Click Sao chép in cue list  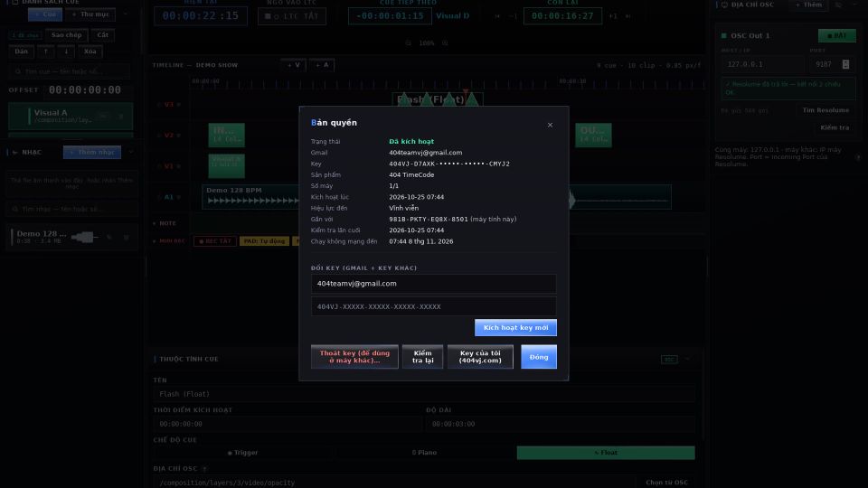click(x=66, y=35)
